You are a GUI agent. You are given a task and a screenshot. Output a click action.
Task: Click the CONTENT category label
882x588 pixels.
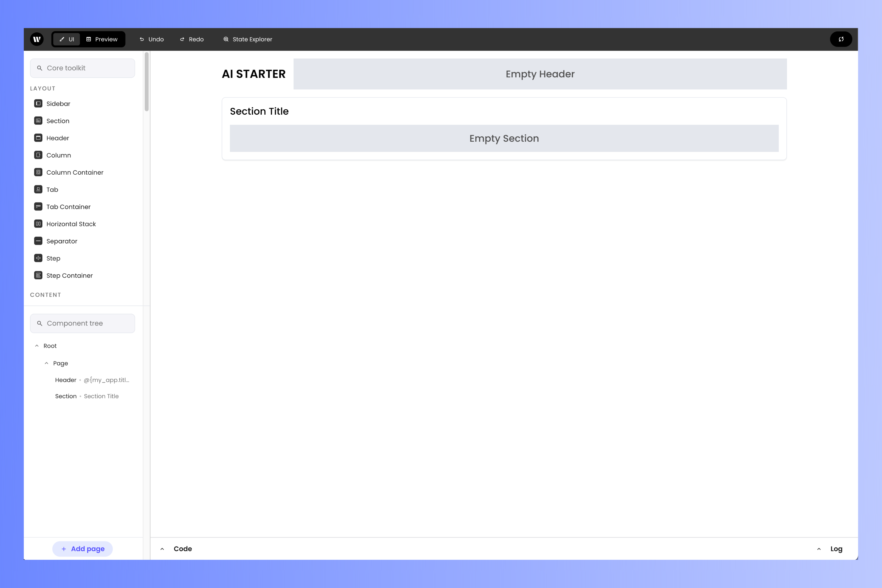45,295
